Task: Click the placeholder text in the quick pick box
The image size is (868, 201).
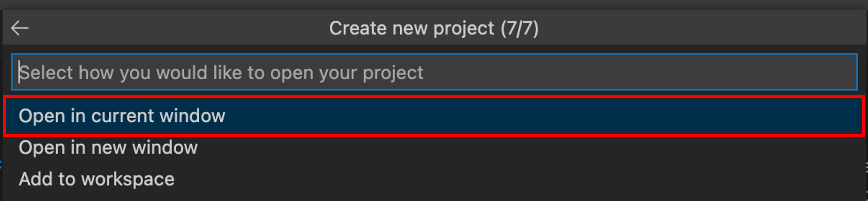Action: (221, 73)
